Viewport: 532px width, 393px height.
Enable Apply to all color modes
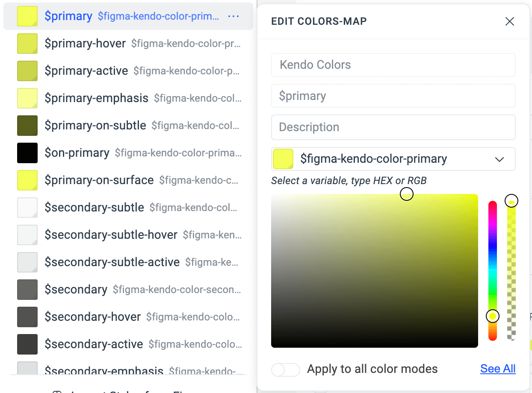coord(285,369)
